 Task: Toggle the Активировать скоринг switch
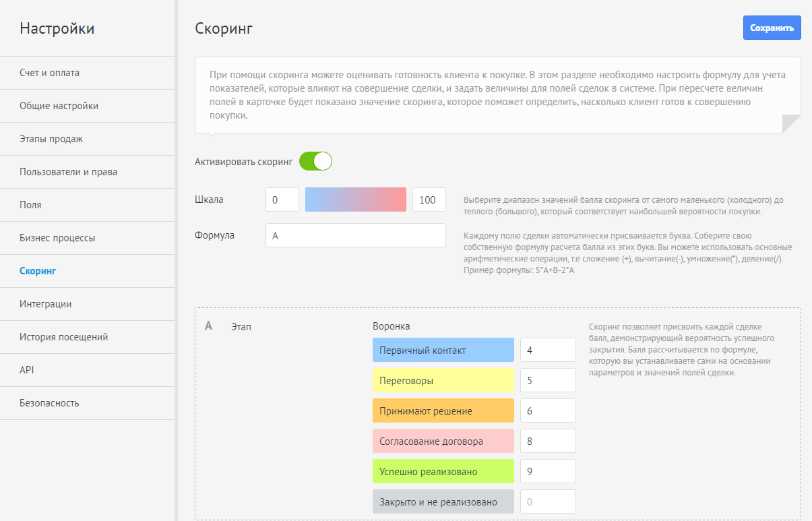(x=315, y=162)
